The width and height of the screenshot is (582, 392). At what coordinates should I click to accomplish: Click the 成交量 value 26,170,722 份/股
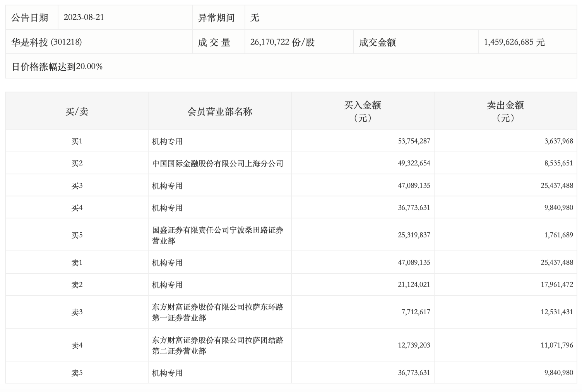282,42
